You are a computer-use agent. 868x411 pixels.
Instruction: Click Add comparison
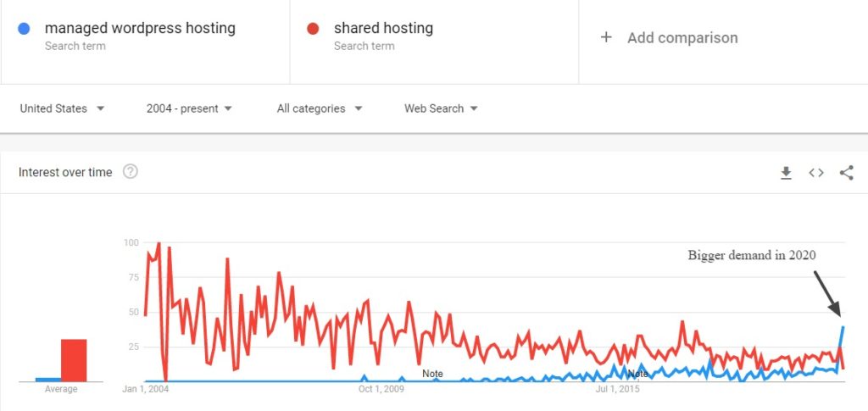682,37
